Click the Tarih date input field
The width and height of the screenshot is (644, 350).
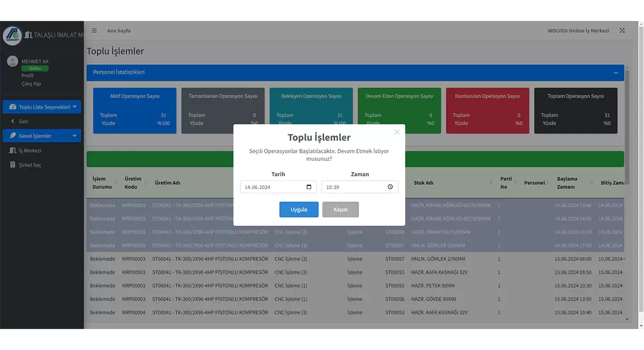273,187
